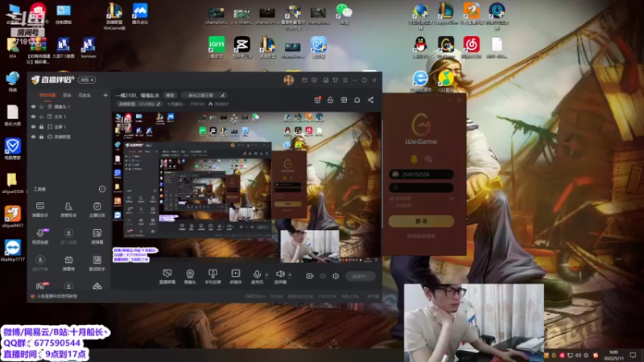Viewport: 644px width, 362px height.
Task: Switch to the second scene tab
Action: 67,95
